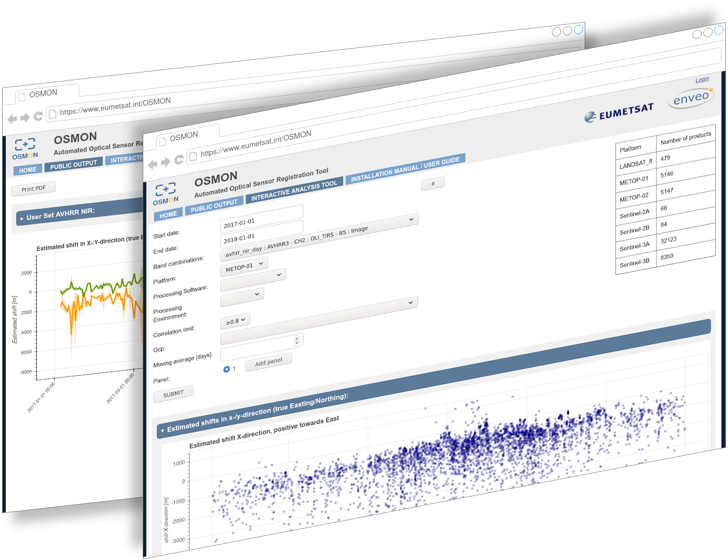Open HOME tab in rear window

click(28, 170)
